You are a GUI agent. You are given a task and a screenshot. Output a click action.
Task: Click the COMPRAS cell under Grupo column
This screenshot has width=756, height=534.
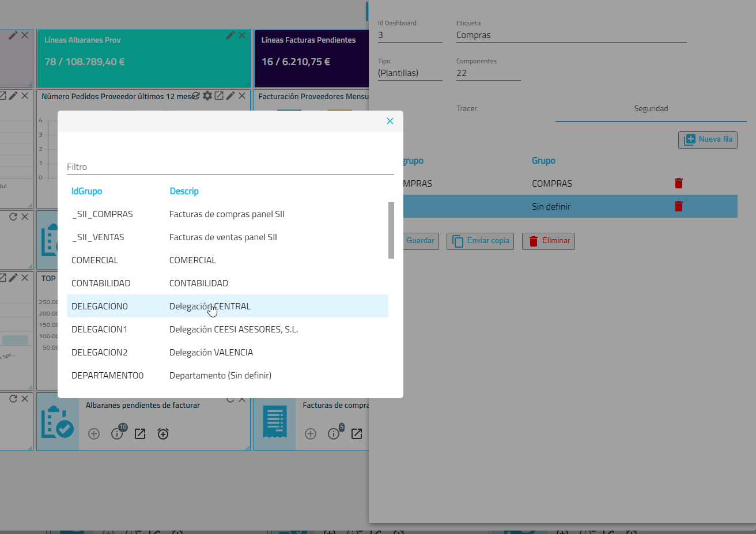551,184
